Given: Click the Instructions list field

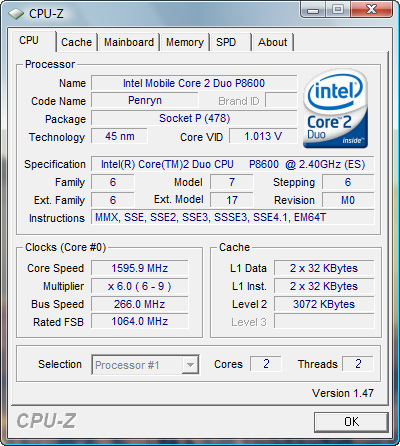Looking at the screenshot, I should [233, 217].
